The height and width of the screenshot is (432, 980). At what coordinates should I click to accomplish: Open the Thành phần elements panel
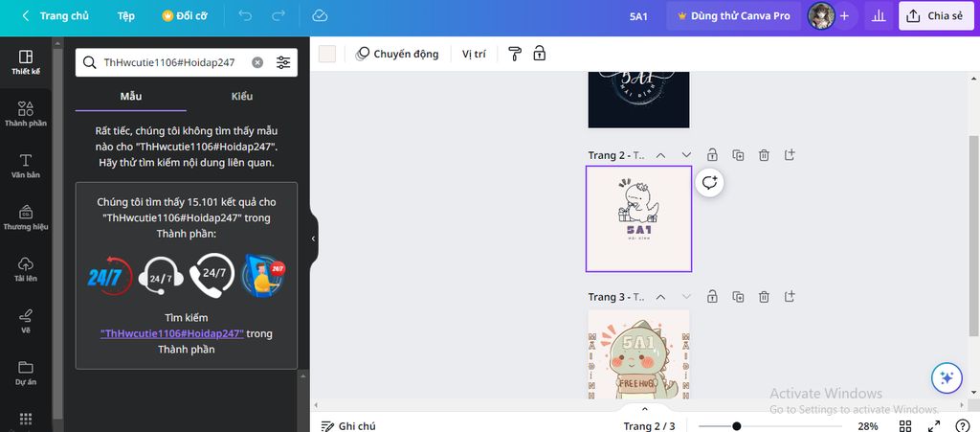click(x=26, y=114)
